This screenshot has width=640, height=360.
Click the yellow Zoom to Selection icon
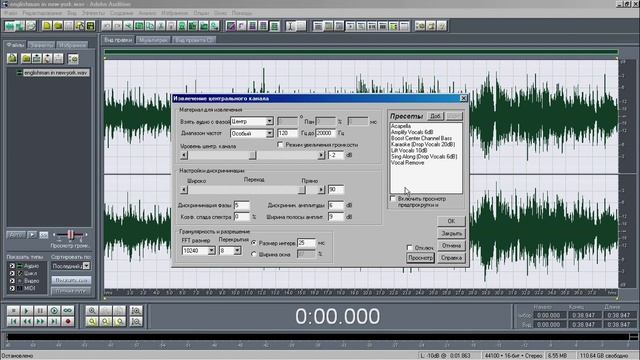92,322
